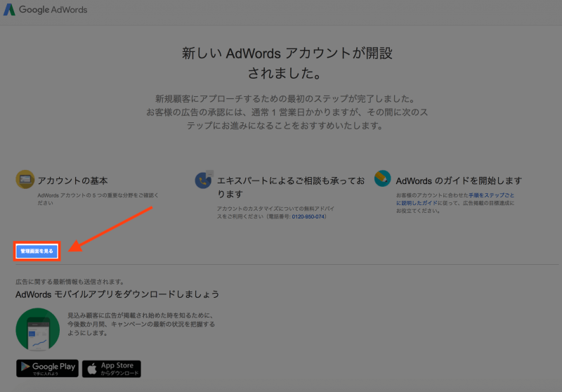Screen dimensions: 562x392
Task: Click the エキスパートによるご相談 heading
Action: (291, 187)
